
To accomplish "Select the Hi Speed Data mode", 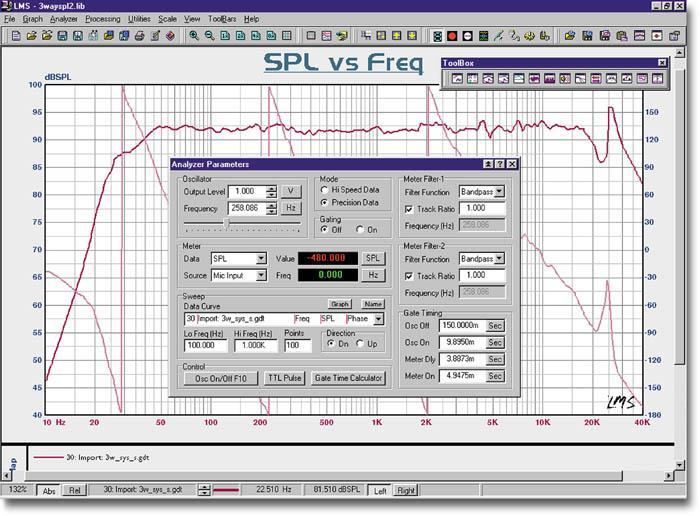I will point(325,190).
